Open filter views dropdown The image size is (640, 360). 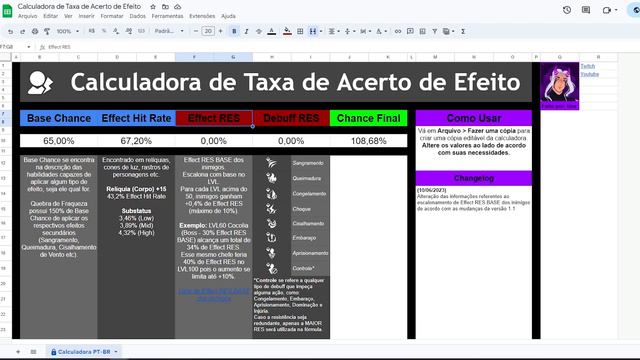(x=449, y=31)
